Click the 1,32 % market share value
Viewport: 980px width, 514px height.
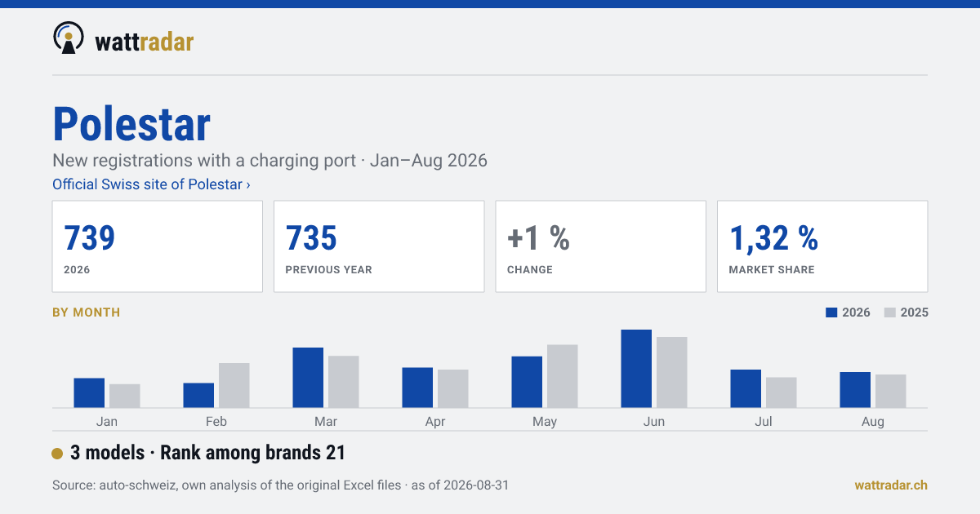773,237
